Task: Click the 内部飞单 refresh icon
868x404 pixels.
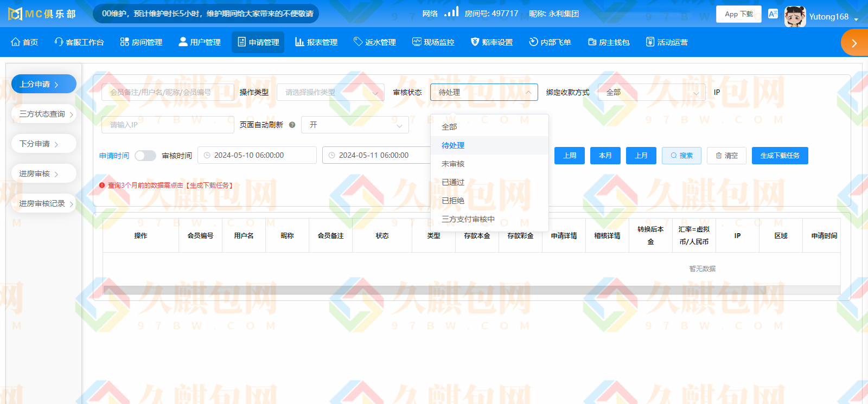Action: coord(534,42)
